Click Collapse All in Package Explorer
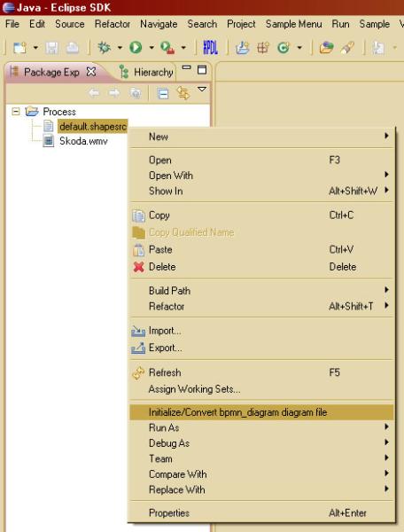 (163, 93)
